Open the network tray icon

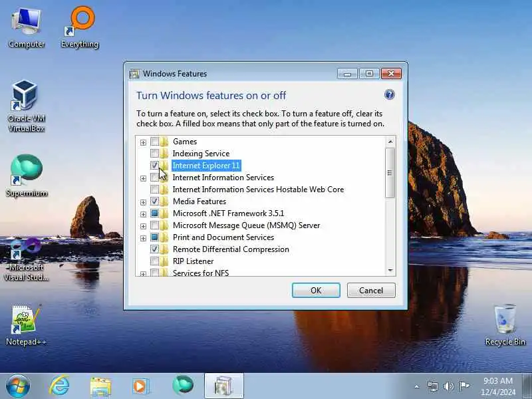[433, 386]
